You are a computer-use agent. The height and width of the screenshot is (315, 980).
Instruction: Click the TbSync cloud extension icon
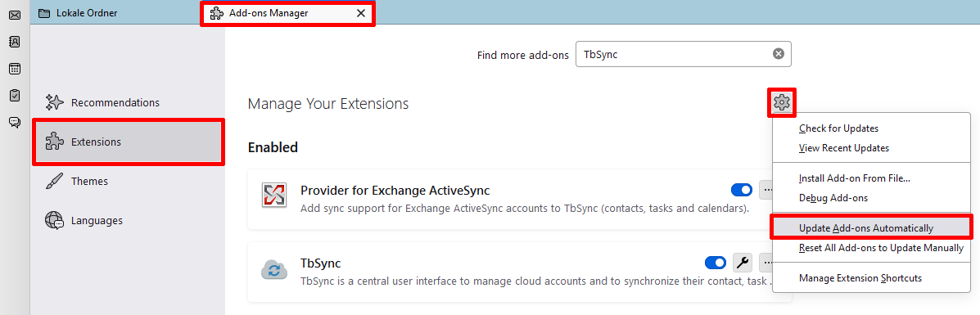click(x=273, y=269)
